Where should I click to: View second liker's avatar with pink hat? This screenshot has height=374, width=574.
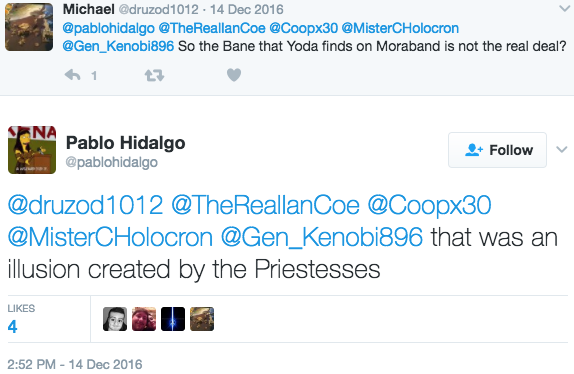(x=144, y=319)
